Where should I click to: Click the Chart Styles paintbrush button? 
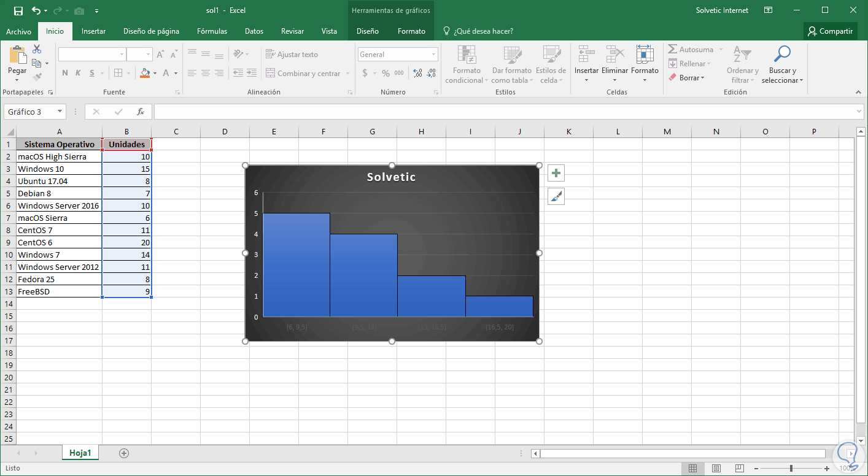point(556,196)
